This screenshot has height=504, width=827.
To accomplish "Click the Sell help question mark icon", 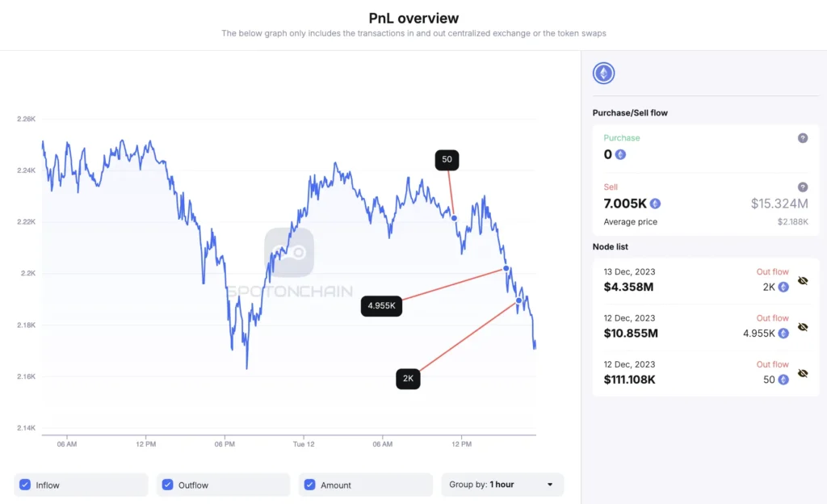I will point(802,187).
